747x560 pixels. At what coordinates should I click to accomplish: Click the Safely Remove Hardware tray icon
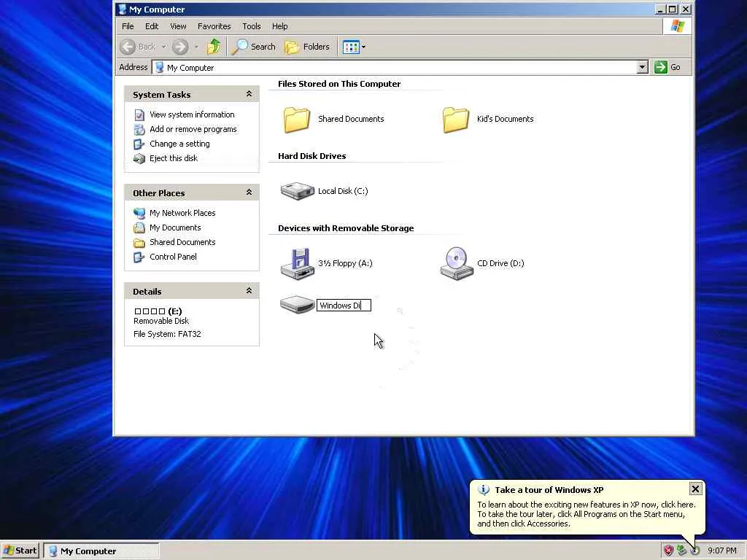682,551
